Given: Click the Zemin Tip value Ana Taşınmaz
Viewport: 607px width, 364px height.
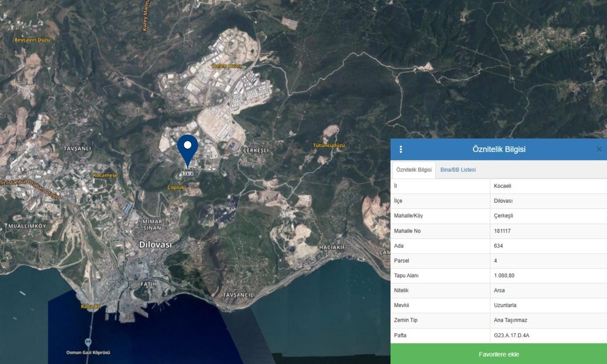Looking at the screenshot, I should [510, 320].
